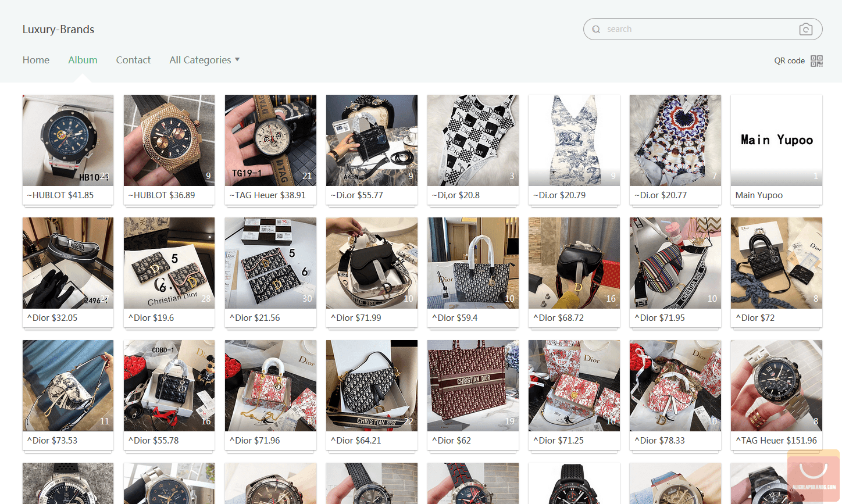Open the ^Dior $78.33 album thumbnail
Screen dimensions: 842x504
[675, 385]
